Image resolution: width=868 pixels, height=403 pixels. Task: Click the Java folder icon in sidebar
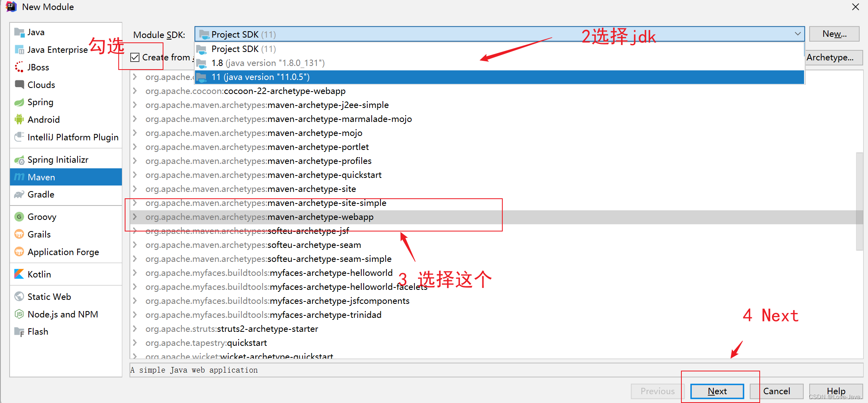coord(19,32)
